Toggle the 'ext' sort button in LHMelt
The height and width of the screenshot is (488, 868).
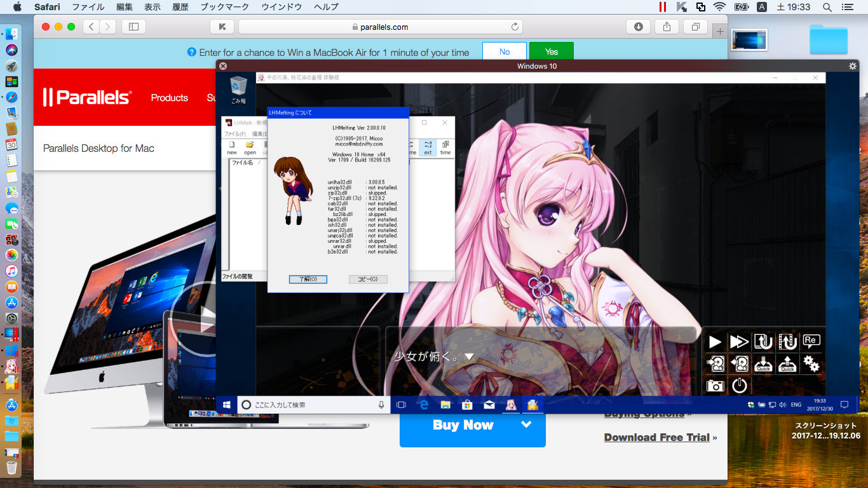pyautogui.click(x=428, y=148)
